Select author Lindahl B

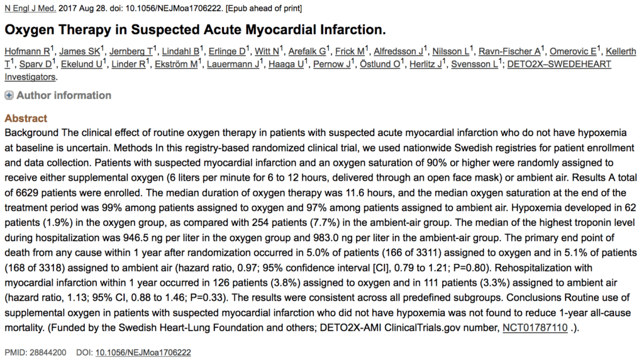click(x=180, y=52)
